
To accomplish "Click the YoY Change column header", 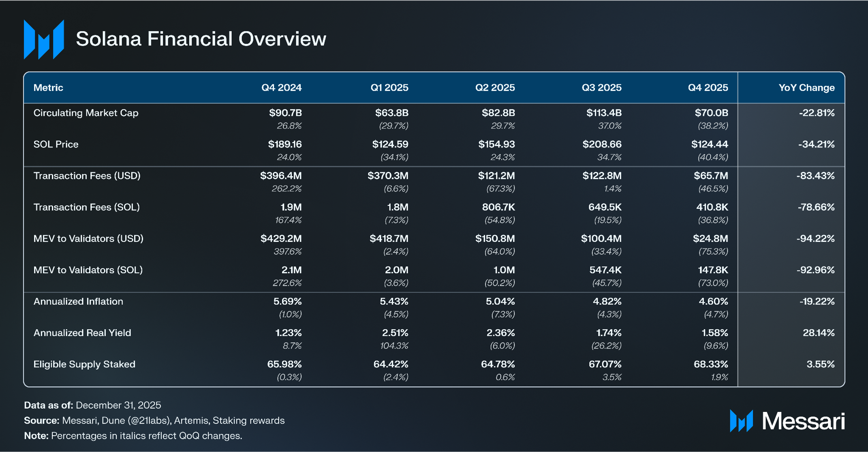I will tap(806, 88).
